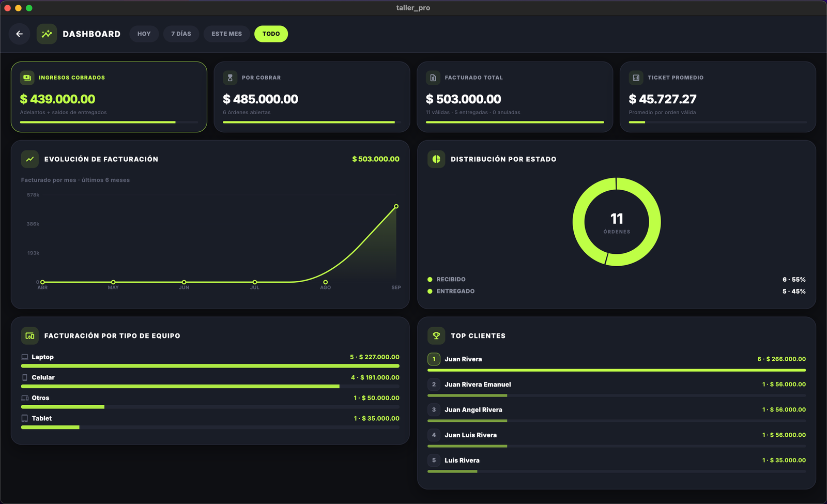Screen dimensions: 827x504
Task: Click the Ticket Promedio chart icon
Action: point(636,78)
